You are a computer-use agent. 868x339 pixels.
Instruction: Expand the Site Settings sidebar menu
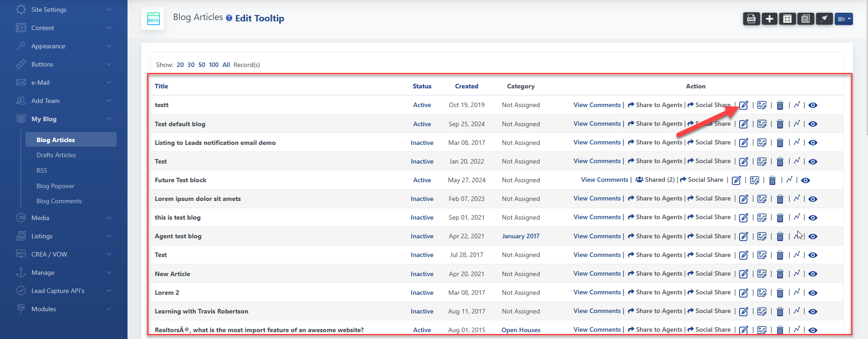click(64, 10)
